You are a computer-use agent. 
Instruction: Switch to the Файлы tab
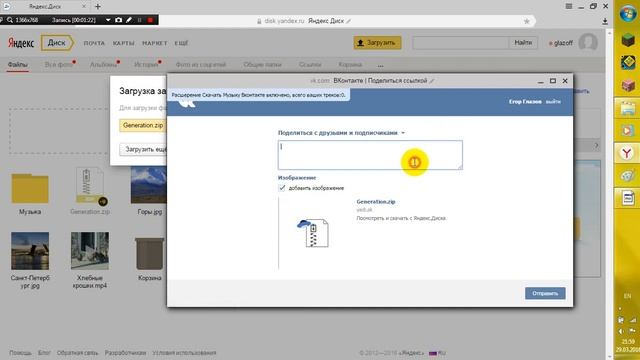[x=18, y=65]
